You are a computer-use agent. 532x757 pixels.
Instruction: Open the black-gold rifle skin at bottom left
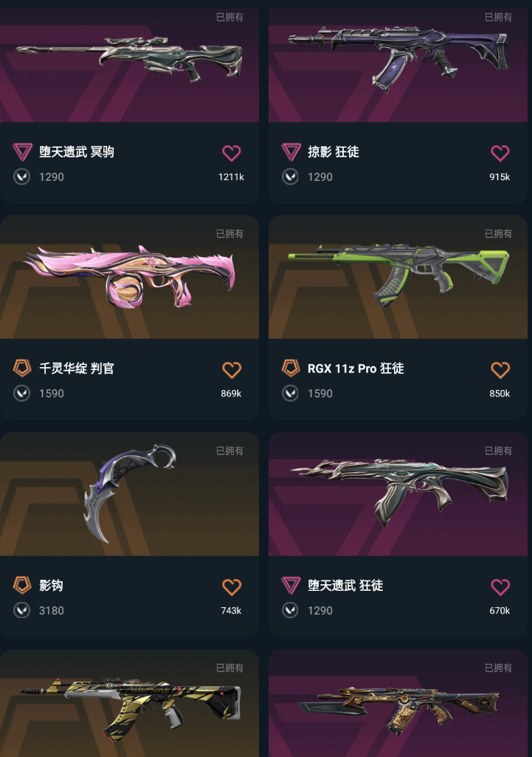tap(129, 703)
